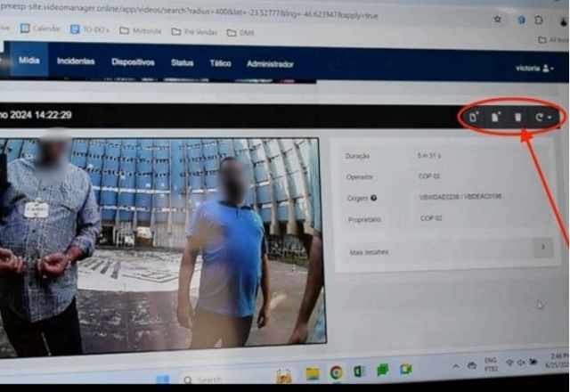Open Google Meet from the taskbar
This screenshot has width=570, height=392.
tap(406, 369)
